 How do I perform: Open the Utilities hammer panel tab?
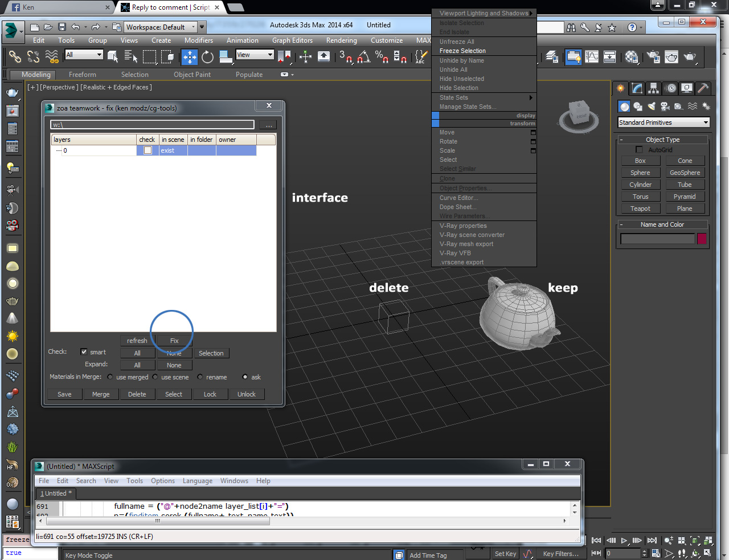(x=703, y=88)
